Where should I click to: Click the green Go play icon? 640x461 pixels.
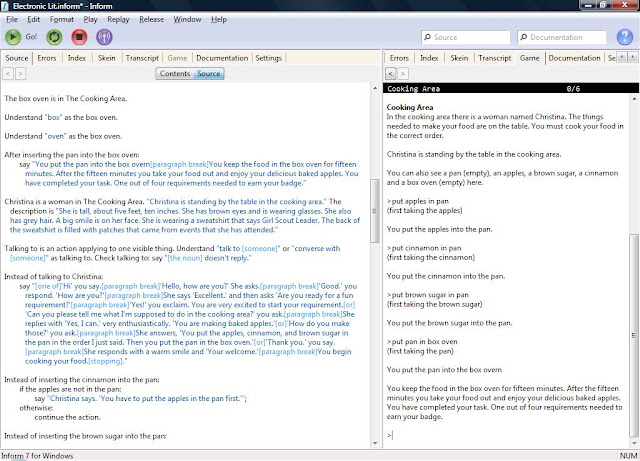click(13, 37)
